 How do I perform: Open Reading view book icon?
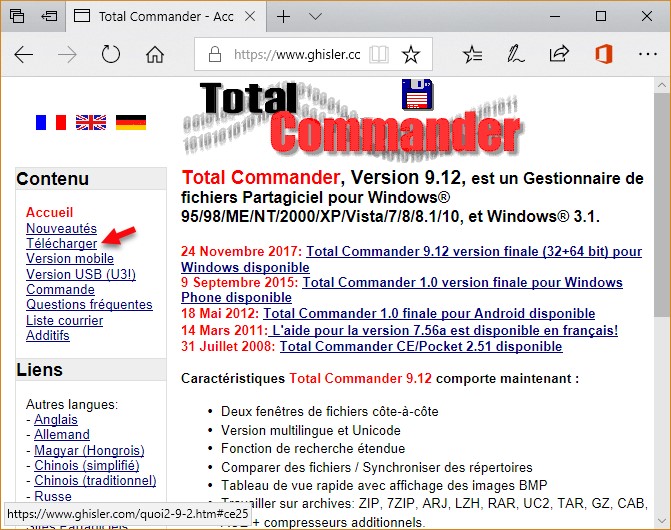point(379,54)
